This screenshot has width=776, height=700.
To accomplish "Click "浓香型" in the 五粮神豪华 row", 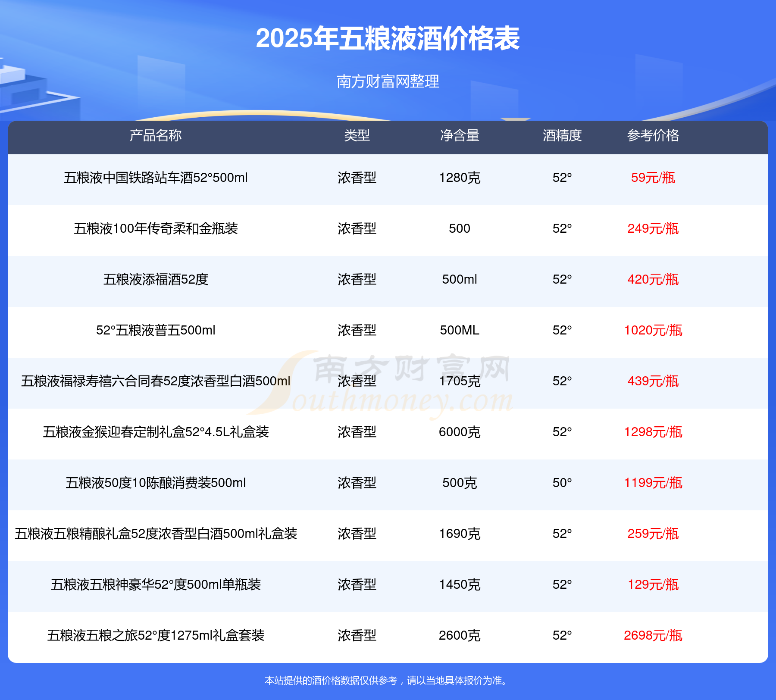I will point(357,584).
